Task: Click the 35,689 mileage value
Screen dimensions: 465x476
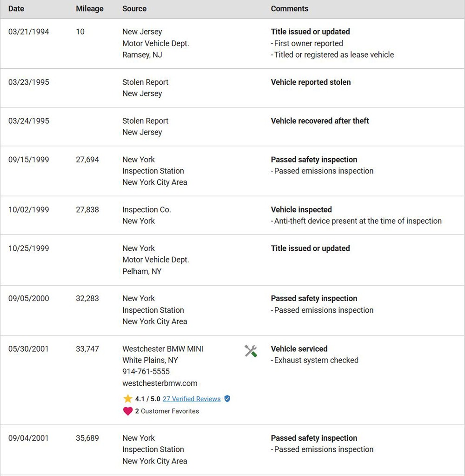Action: 87,438
